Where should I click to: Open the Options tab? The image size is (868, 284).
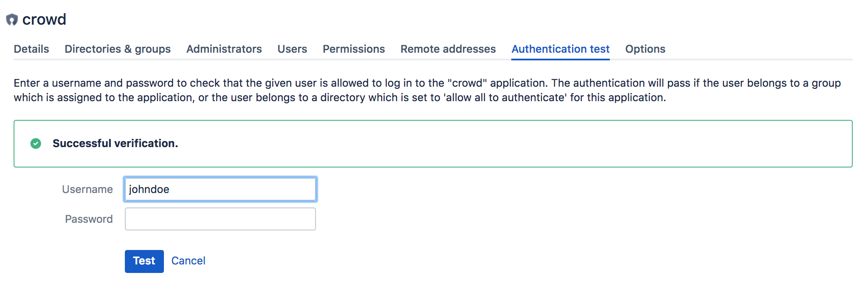pyautogui.click(x=645, y=49)
